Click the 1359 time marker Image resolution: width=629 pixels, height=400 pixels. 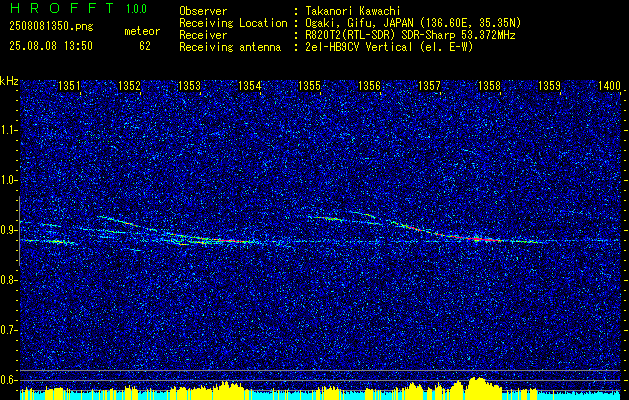click(550, 86)
